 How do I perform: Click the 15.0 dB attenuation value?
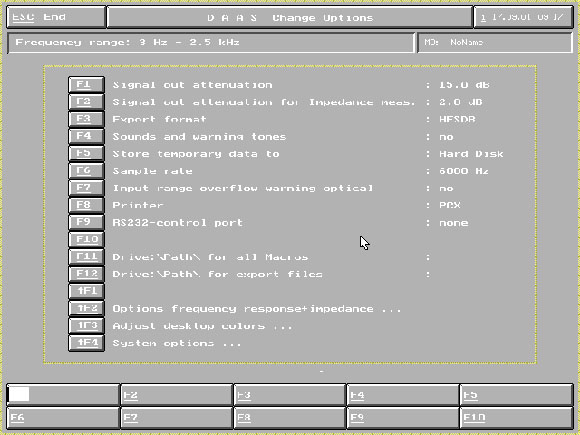[x=464, y=85]
